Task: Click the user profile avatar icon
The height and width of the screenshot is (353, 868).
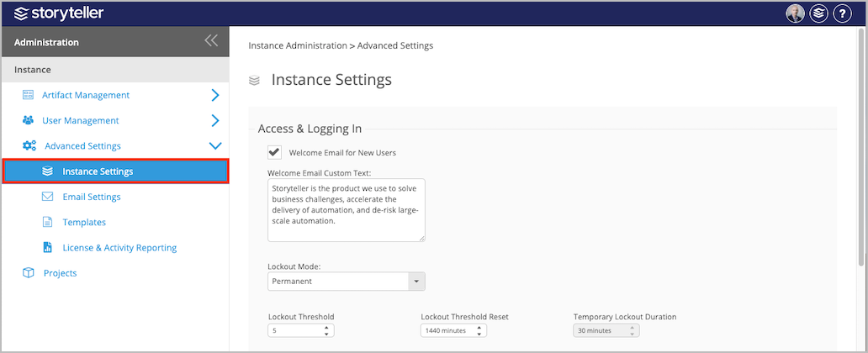Action: (x=795, y=13)
